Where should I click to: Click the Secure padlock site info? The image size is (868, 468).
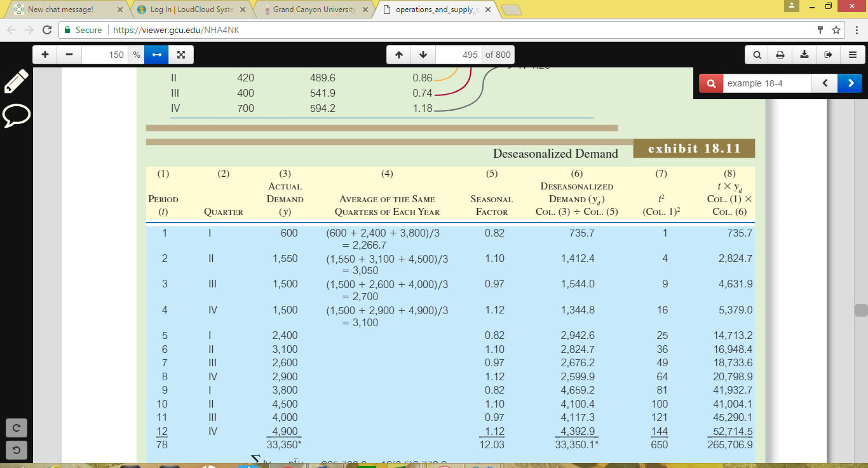(83, 30)
